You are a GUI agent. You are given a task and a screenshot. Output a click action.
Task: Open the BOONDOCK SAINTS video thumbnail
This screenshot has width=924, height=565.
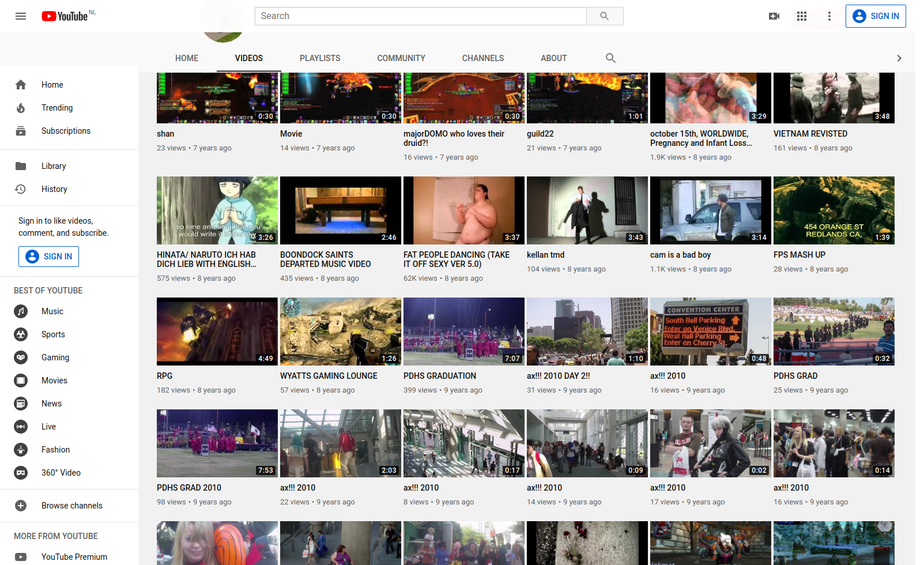[341, 210]
